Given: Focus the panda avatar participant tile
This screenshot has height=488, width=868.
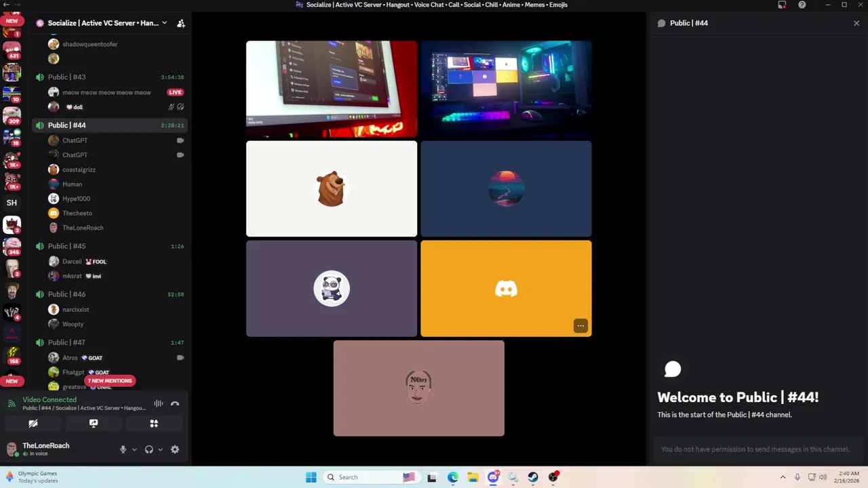Looking at the screenshot, I should coord(332,289).
